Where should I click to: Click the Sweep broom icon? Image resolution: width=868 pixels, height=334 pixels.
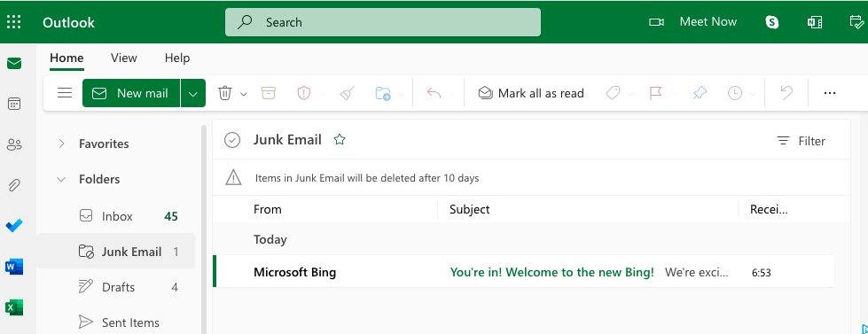coord(347,93)
